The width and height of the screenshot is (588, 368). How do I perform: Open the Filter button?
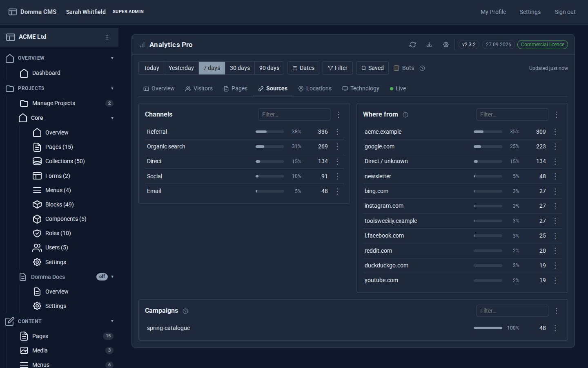(x=338, y=68)
